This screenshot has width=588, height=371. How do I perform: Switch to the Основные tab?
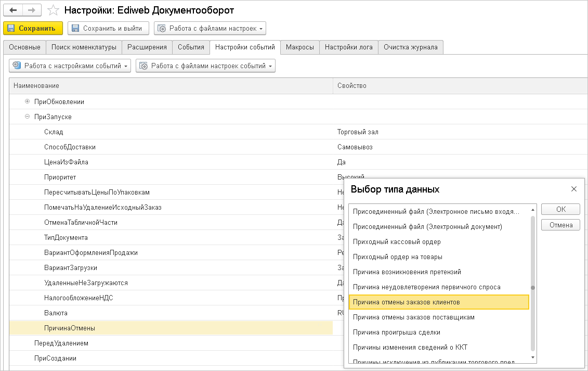pos(24,47)
